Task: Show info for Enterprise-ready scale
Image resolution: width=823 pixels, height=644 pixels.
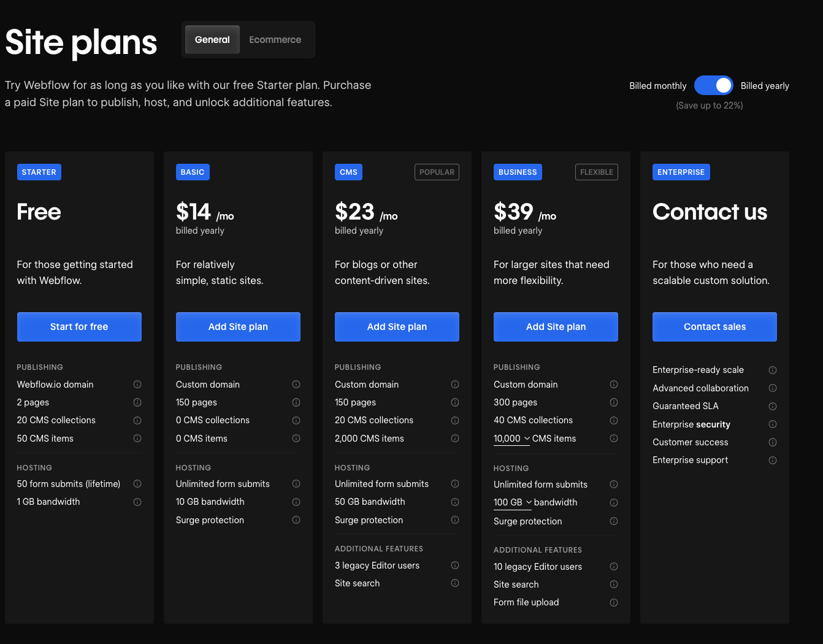Action: [x=773, y=370]
